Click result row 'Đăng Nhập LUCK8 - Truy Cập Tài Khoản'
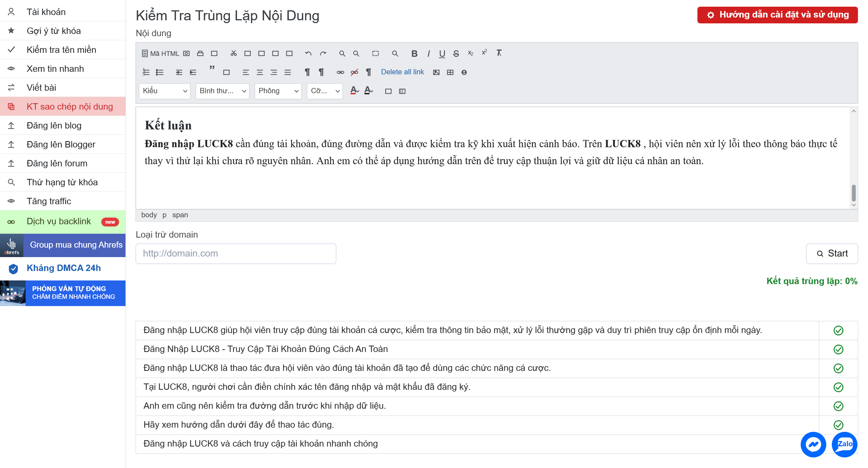The width and height of the screenshot is (868, 468). point(477,349)
